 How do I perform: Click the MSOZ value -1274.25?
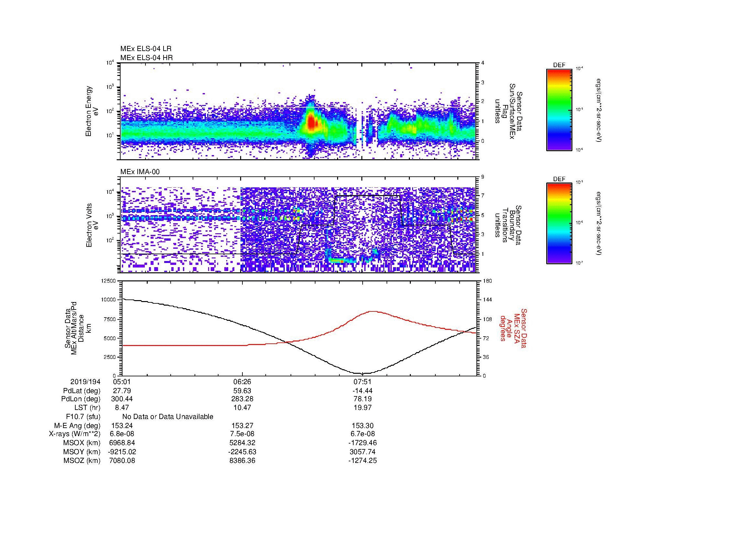point(363,461)
